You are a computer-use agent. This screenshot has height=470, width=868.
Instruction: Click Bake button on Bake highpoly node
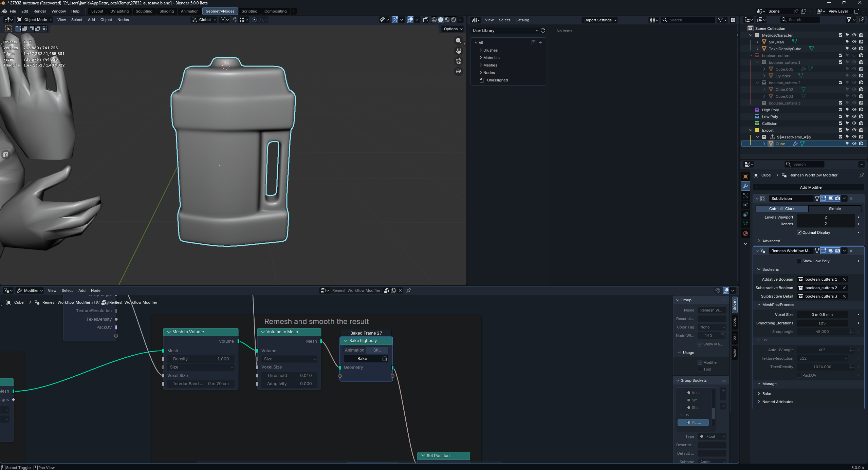point(362,359)
